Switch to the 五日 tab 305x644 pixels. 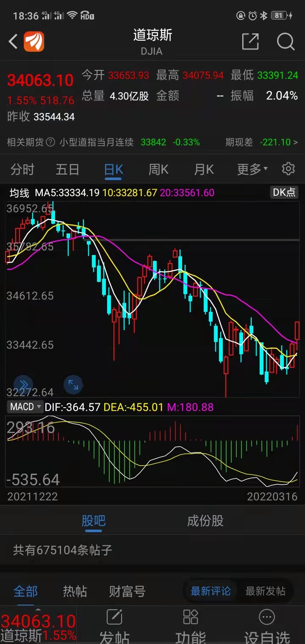click(x=67, y=169)
